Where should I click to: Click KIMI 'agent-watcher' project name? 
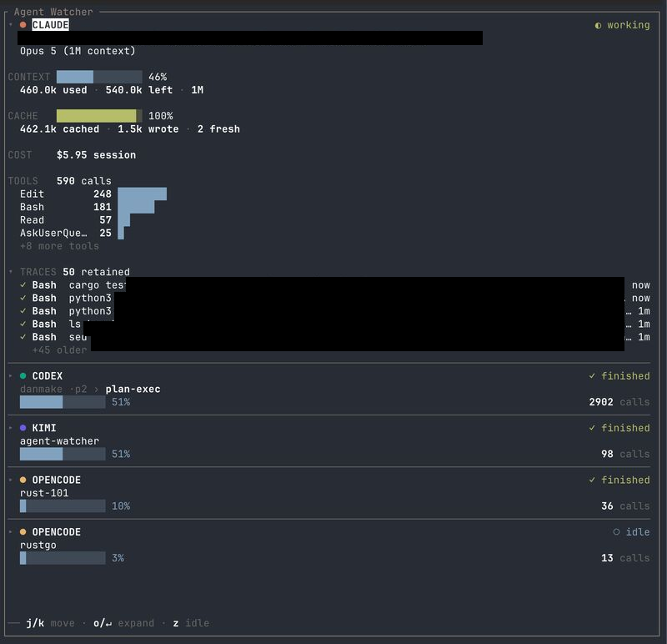(x=59, y=441)
